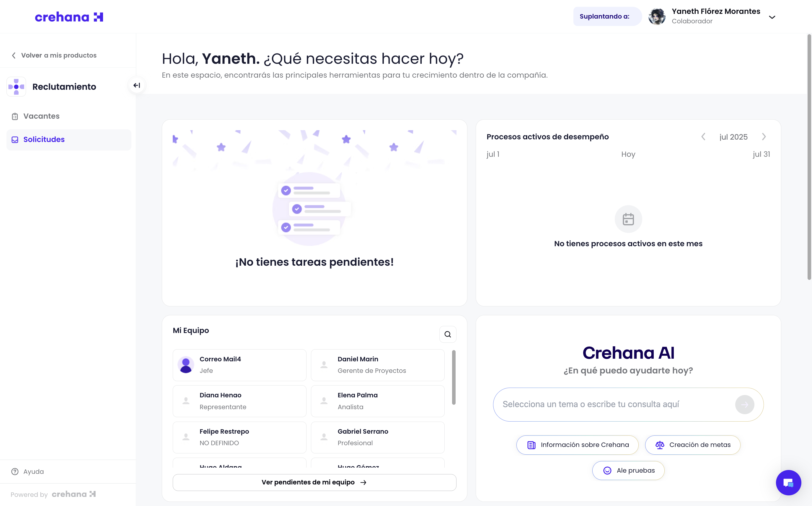Click Diana Henao placeholder avatar
This screenshot has width=812, height=506.
point(186,401)
